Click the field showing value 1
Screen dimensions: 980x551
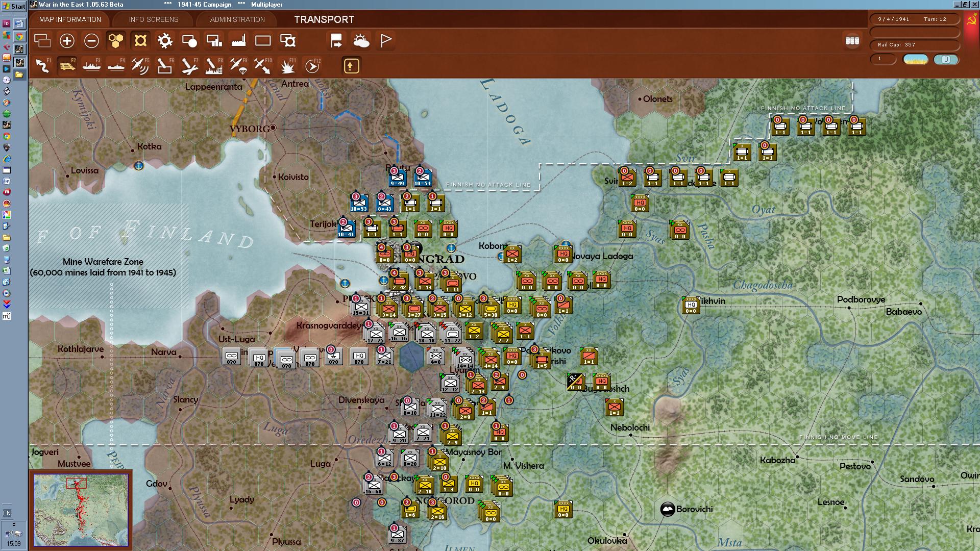click(x=883, y=59)
